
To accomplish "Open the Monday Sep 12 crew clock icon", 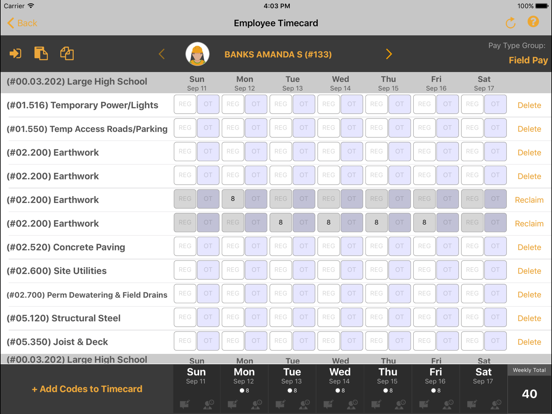I will coord(256,404).
